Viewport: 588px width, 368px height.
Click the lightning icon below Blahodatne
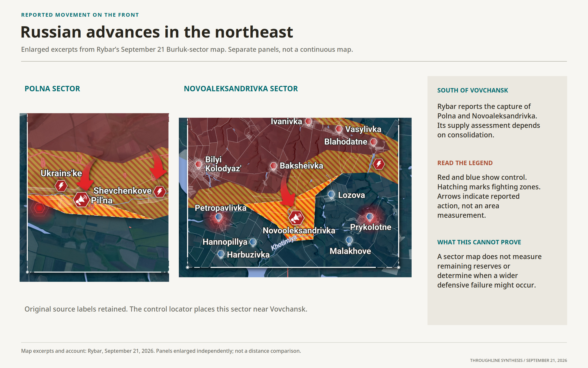click(379, 164)
